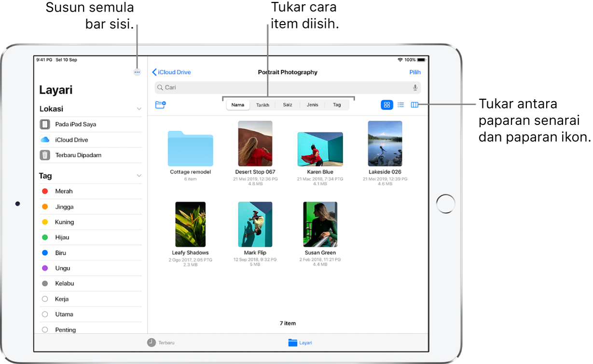This screenshot has height=364, width=593.
Task: Tap the 9:41 PG clock
Action: (43, 60)
